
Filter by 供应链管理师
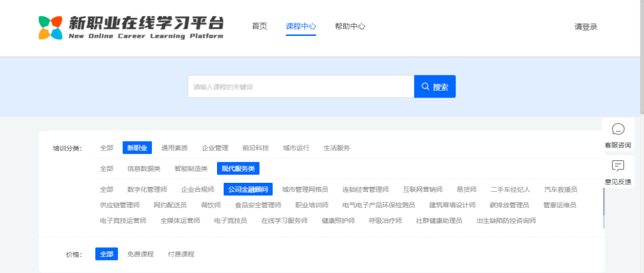click(120, 205)
